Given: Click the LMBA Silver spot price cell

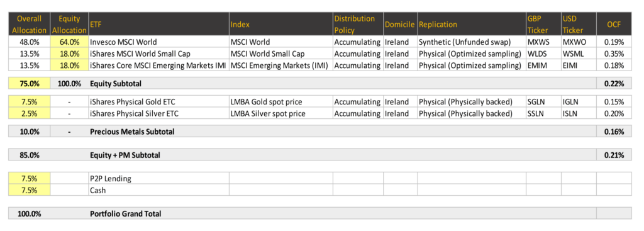Looking at the screenshot, I should (281, 113).
